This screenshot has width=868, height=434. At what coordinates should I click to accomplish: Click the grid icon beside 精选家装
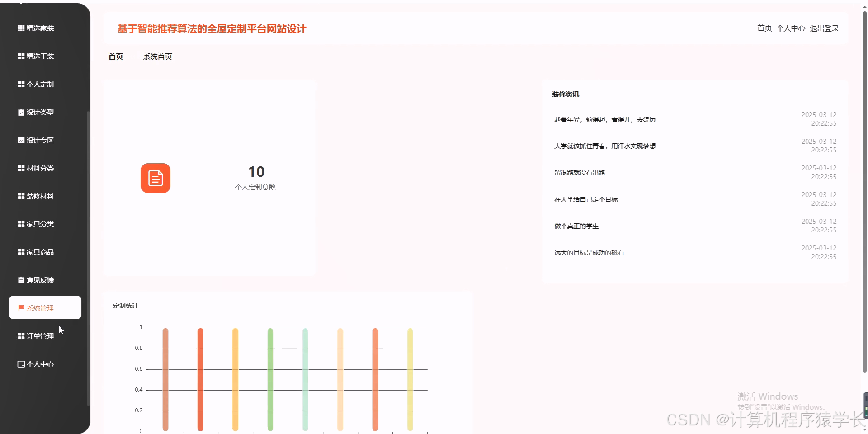[21, 28]
